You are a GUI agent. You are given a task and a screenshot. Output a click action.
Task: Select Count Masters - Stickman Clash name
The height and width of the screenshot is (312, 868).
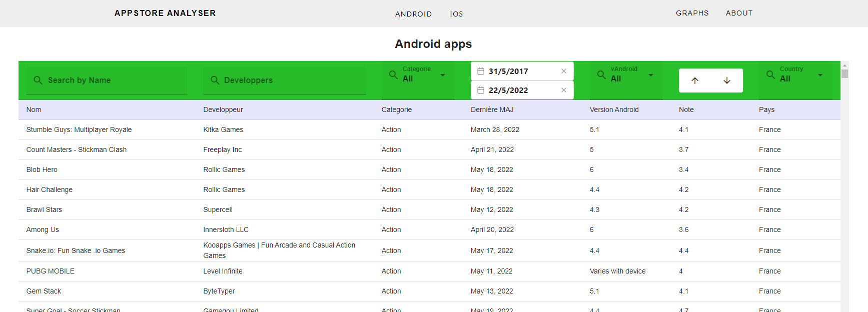77,149
